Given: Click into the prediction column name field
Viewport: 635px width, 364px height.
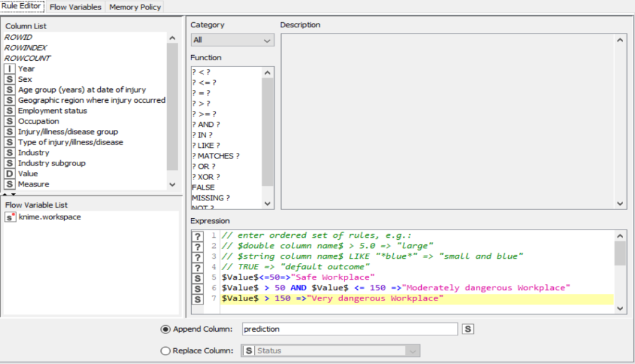Looking at the screenshot, I should click(350, 329).
